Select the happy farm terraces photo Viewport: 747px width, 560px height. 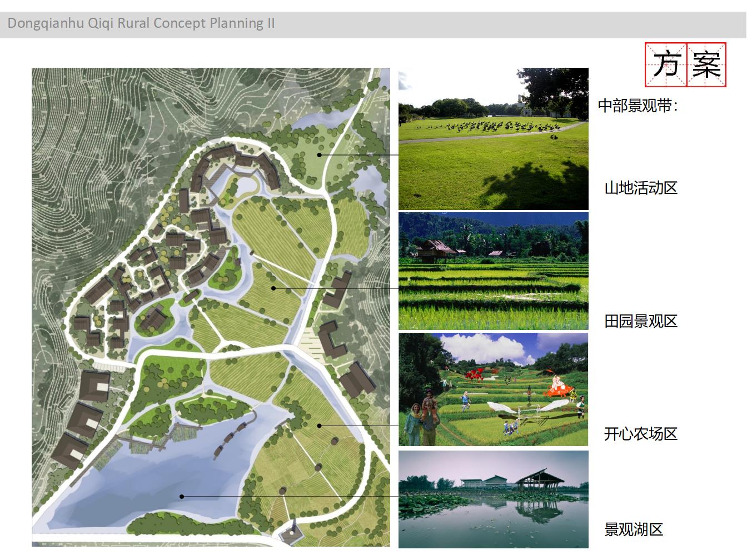click(x=494, y=389)
